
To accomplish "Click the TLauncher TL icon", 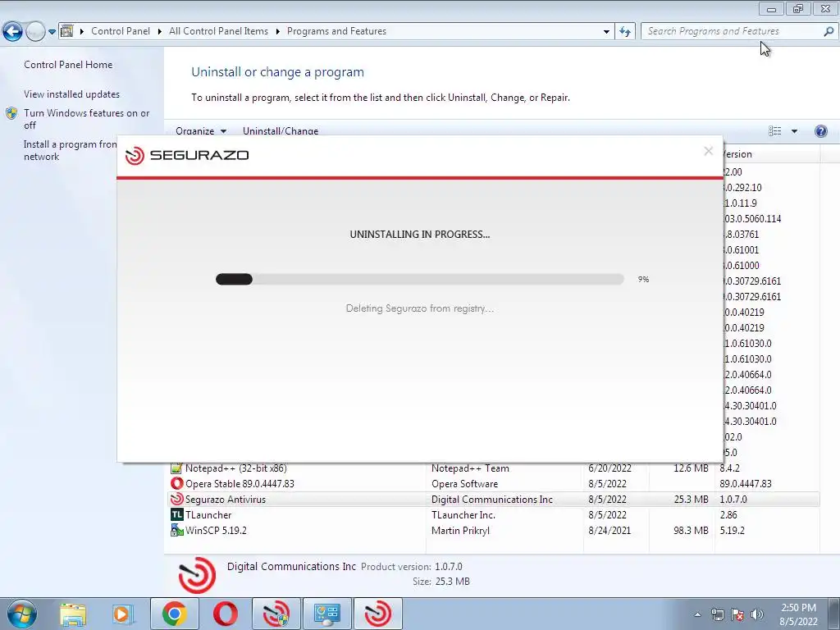I will [x=176, y=515].
